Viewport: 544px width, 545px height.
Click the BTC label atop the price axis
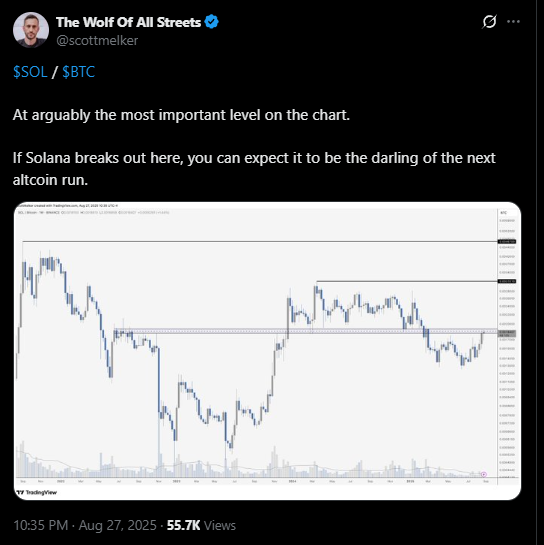pos(503,213)
